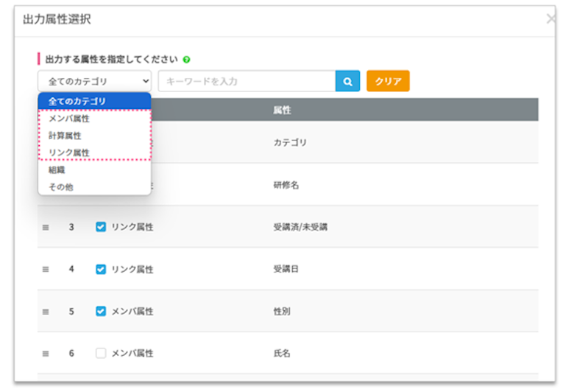This screenshot has height=389, width=588.
Task: Click the drag handle icon on row 5
Action: pos(46,312)
